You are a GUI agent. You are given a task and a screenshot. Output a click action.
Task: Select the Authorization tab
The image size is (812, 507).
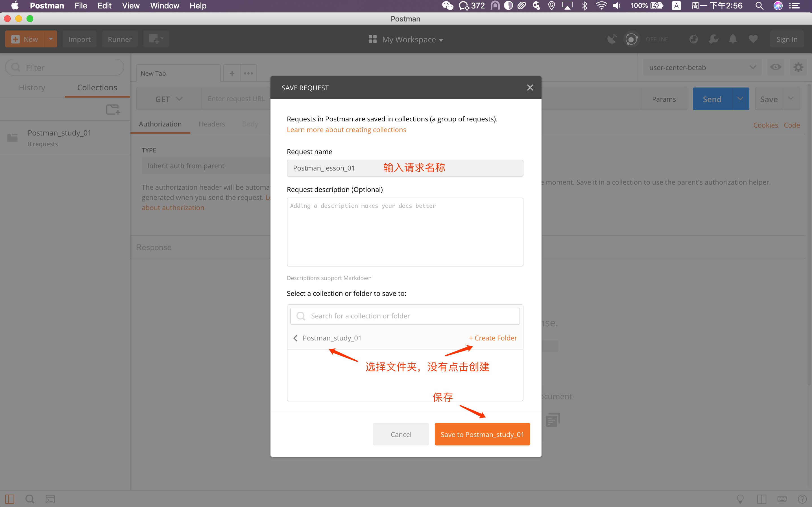click(160, 124)
